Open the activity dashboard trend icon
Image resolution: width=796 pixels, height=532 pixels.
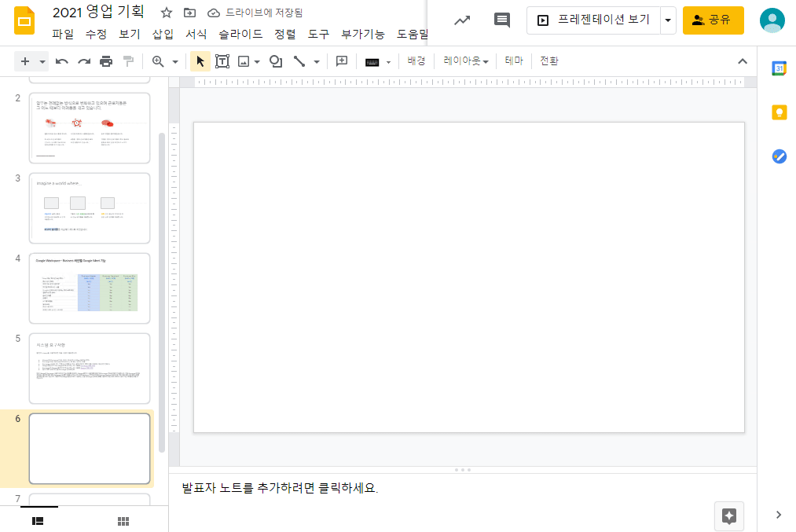(x=462, y=20)
